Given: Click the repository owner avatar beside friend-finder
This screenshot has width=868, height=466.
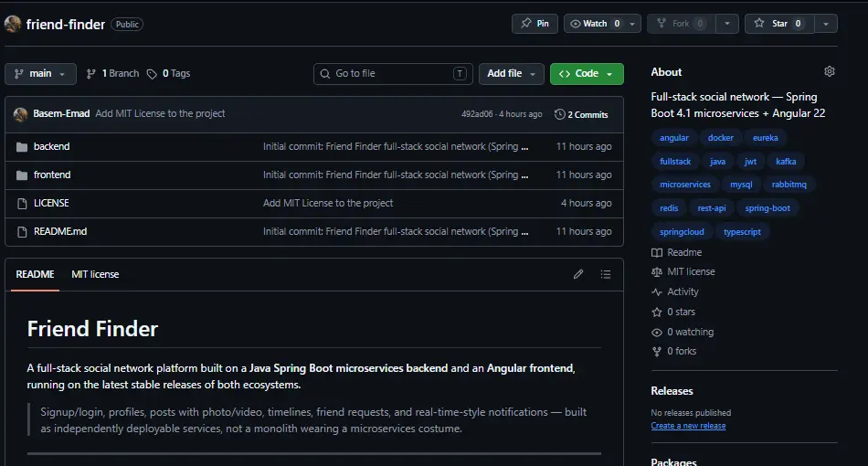Looking at the screenshot, I should click(13, 24).
